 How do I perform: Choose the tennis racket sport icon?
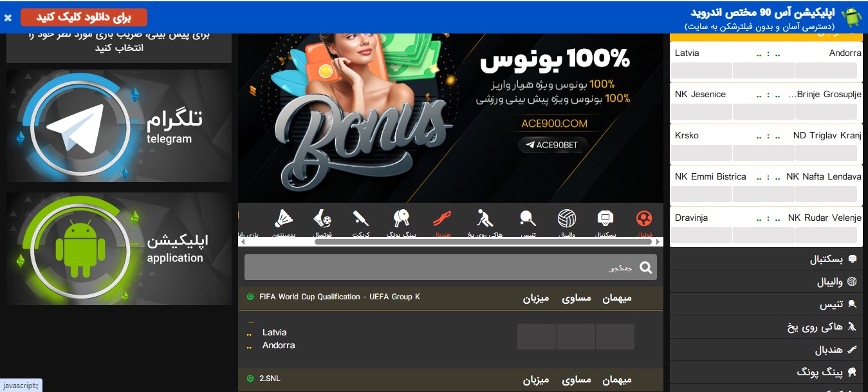(528, 219)
